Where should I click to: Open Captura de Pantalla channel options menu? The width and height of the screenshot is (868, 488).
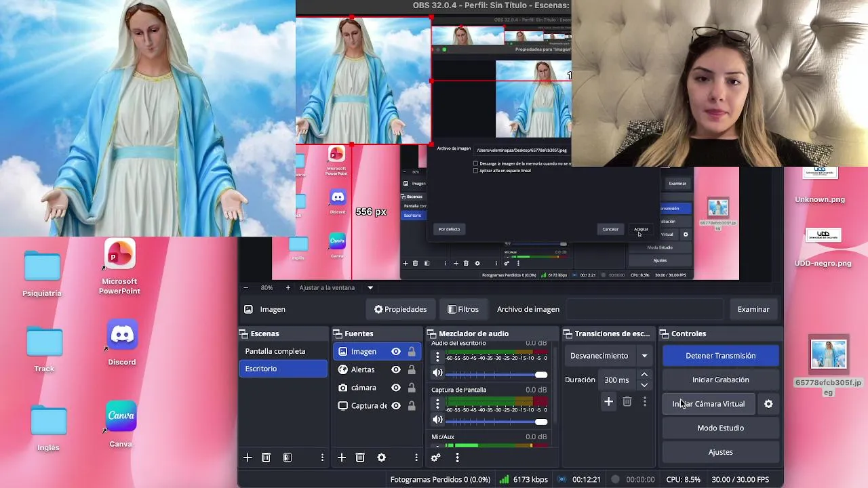(437, 404)
